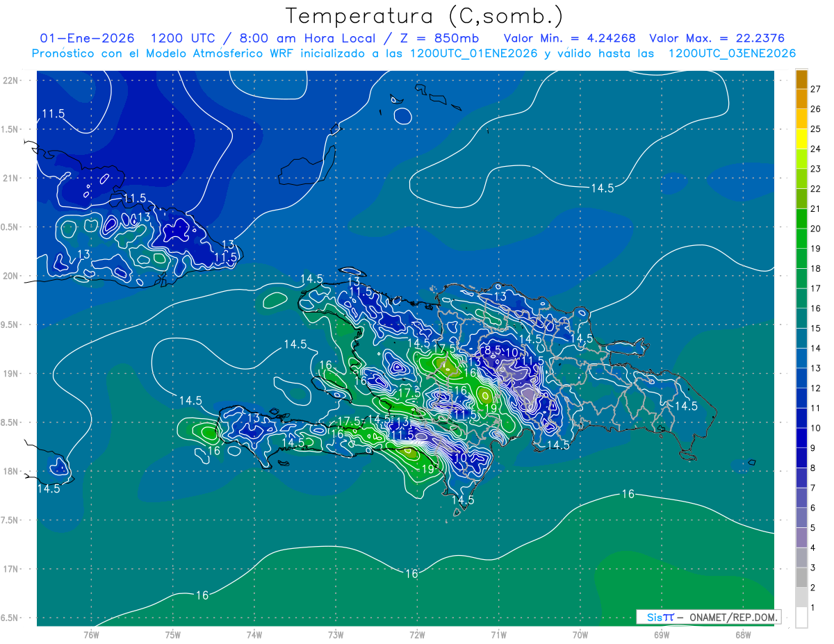Click the '21N' latitude label
Viewport: 834px width, 644px height.
[12, 178]
